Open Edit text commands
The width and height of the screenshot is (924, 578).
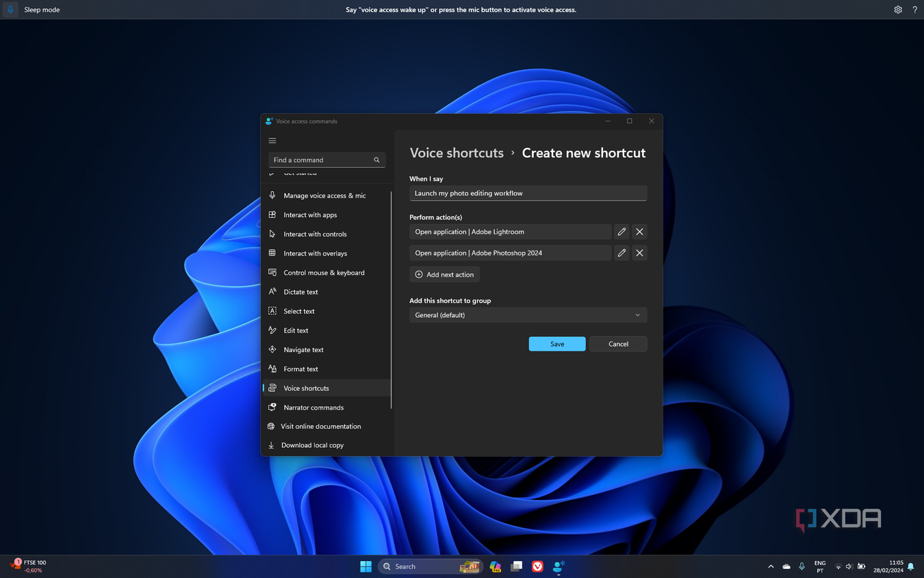tap(326, 330)
